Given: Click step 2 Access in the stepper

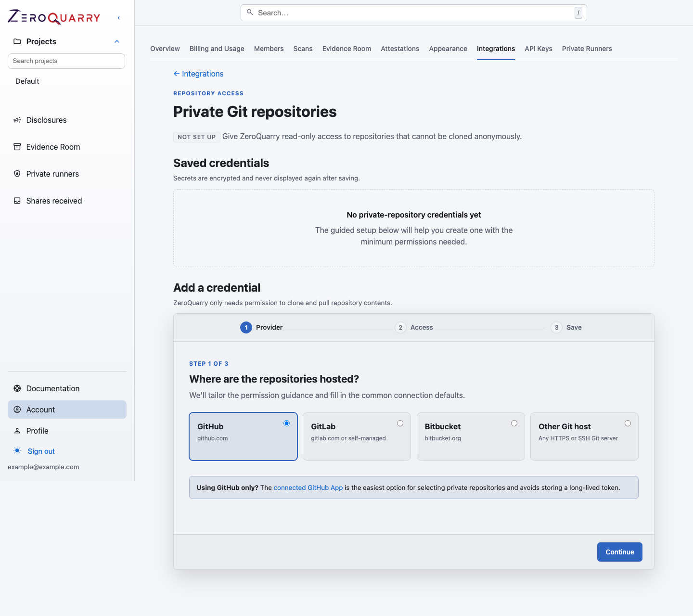Looking at the screenshot, I should [414, 328].
